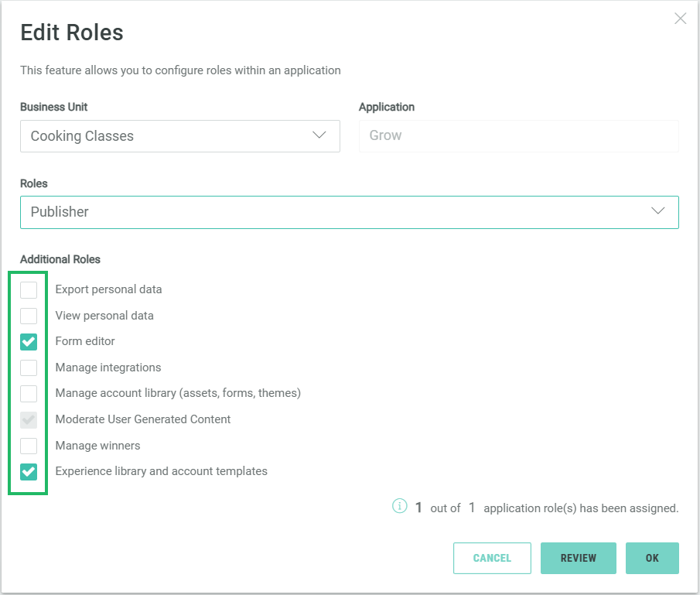The height and width of the screenshot is (595, 700).
Task: Uncheck the Form editor checkbox
Action: [29, 341]
